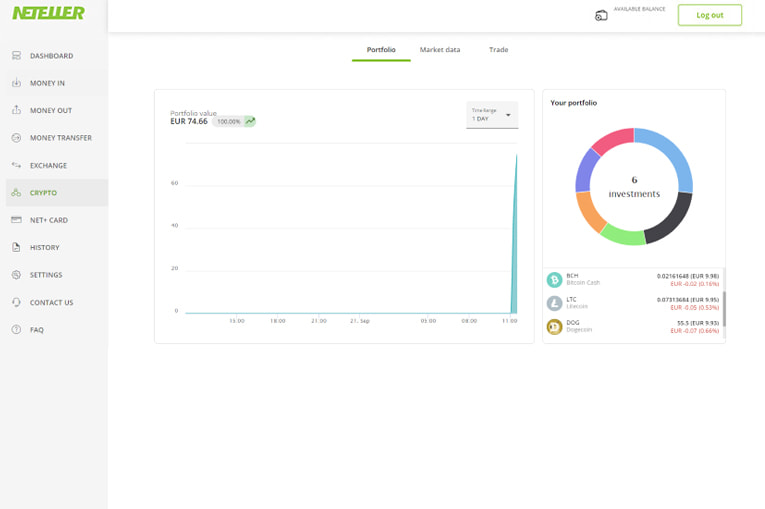Open the Money Transfer icon

[16, 138]
